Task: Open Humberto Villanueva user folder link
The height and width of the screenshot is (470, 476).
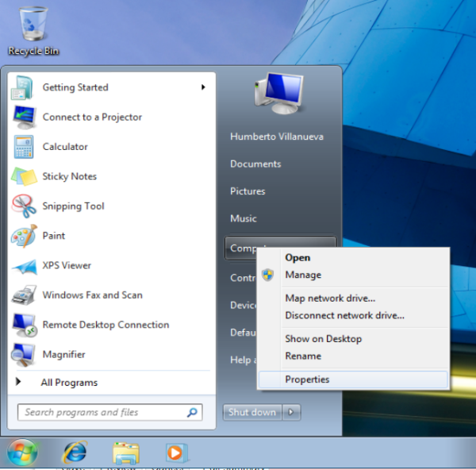Action: (x=277, y=137)
